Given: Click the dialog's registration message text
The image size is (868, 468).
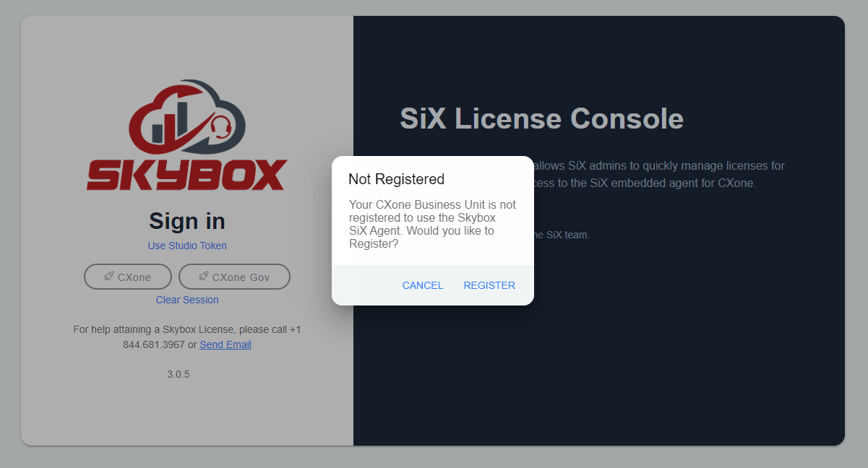Looking at the screenshot, I should coord(432,224).
